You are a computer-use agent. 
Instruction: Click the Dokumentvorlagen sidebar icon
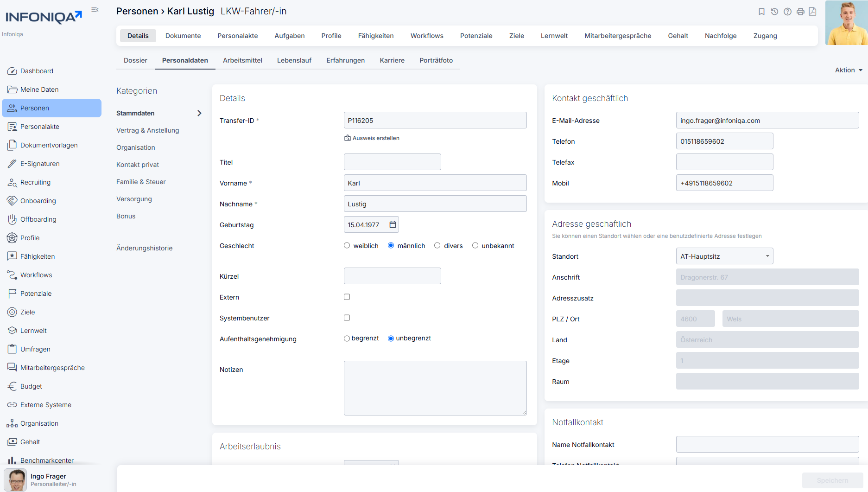point(12,145)
